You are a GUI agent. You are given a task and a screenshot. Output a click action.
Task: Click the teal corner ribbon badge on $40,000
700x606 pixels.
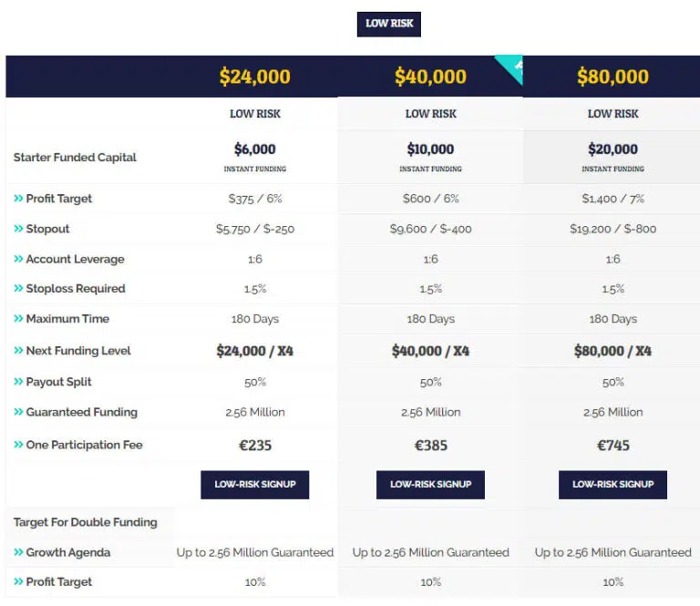pos(511,66)
